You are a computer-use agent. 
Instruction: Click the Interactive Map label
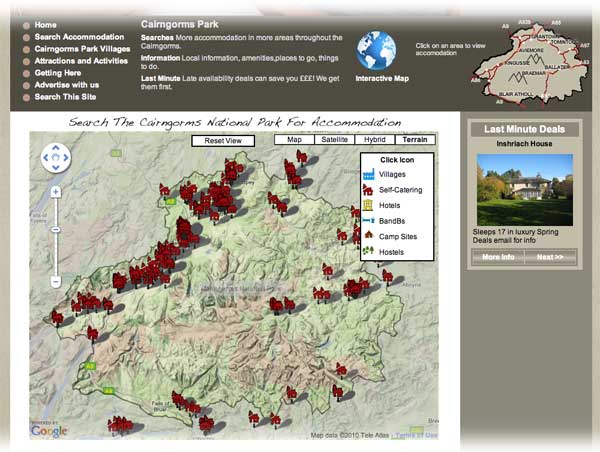(x=382, y=78)
